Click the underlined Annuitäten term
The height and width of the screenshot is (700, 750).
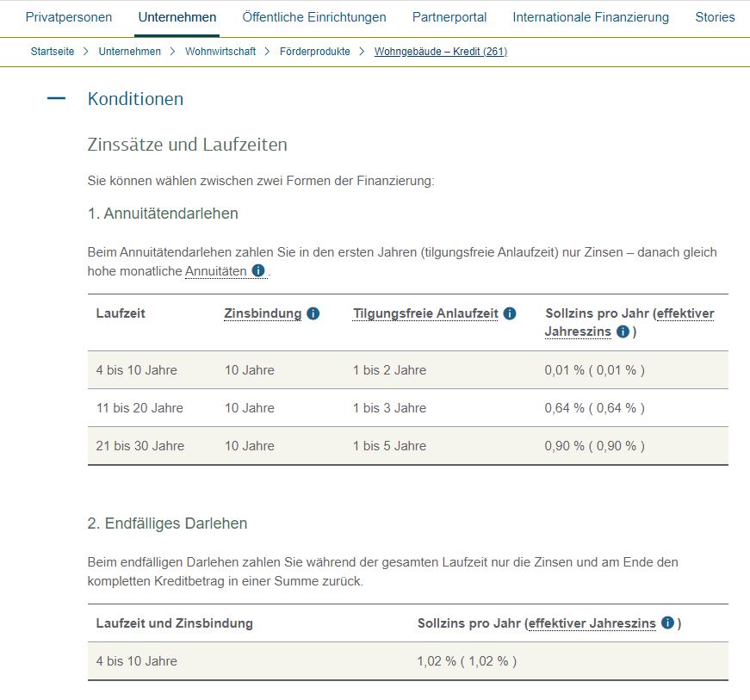tap(215, 271)
